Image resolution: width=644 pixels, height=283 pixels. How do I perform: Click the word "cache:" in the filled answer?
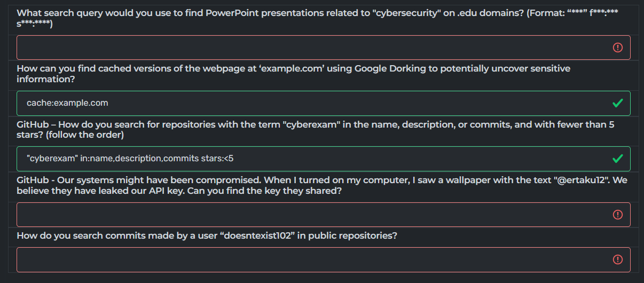coord(38,103)
